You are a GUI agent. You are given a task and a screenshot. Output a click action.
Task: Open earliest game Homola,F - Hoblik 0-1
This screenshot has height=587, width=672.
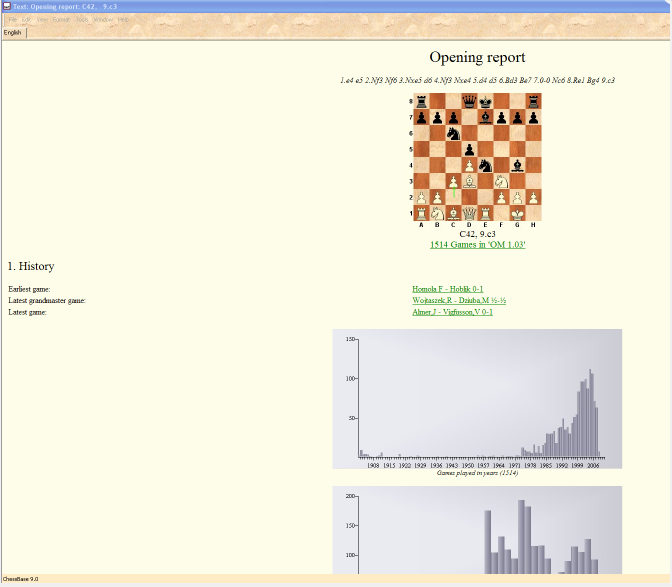[x=447, y=289]
